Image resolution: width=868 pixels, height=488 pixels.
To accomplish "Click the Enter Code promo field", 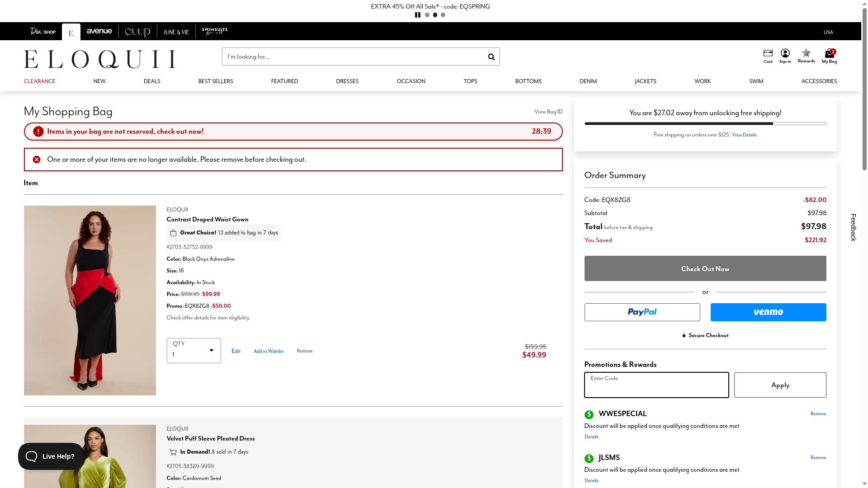I will pyautogui.click(x=656, y=385).
